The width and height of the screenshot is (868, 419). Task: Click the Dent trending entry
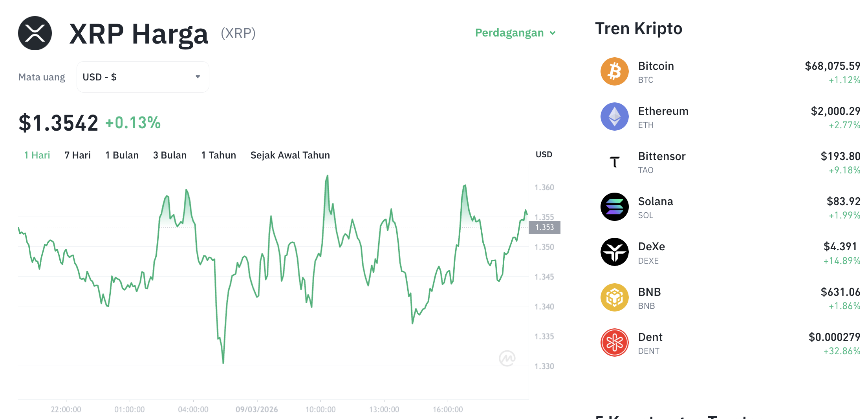tap(727, 342)
